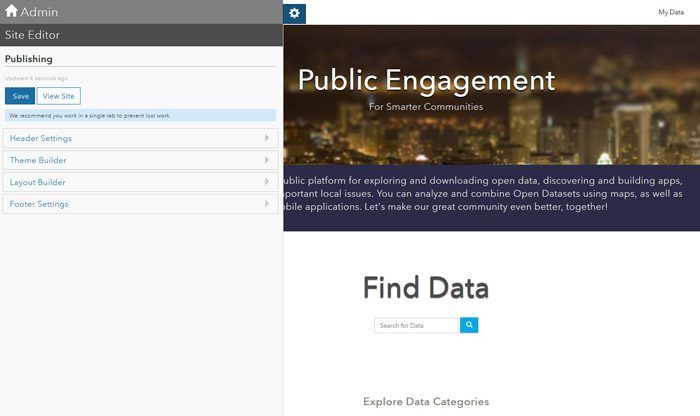The width and height of the screenshot is (700, 416).
Task: Expand the Theme Builder section
Action: pos(38,160)
